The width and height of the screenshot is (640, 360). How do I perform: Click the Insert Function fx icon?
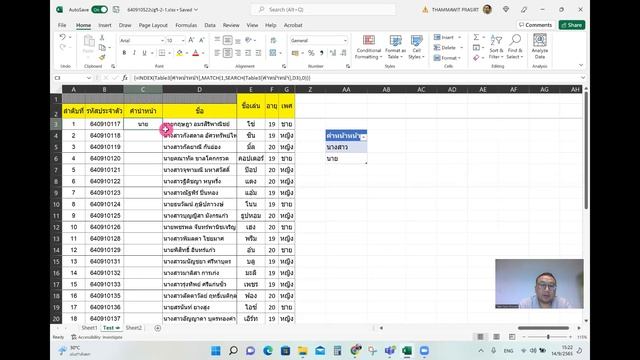(x=125, y=78)
